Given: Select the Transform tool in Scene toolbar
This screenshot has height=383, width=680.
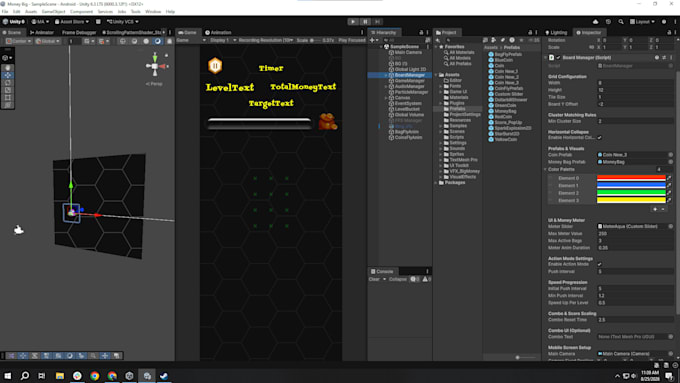Looking at the screenshot, I should 8,105.
